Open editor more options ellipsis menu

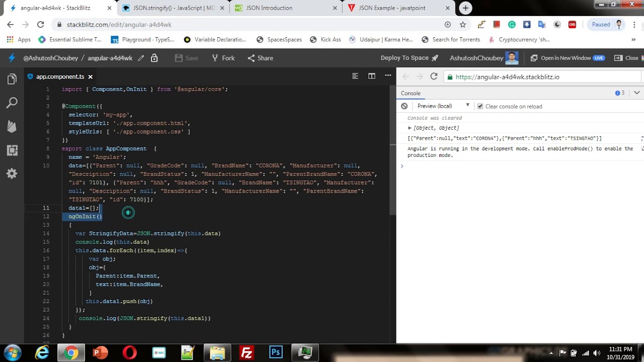[x=388, y=76]
